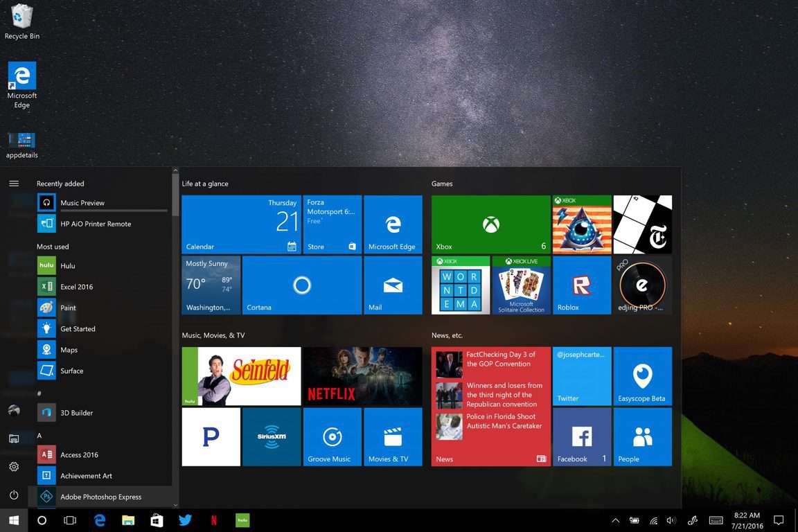Screen dimensions: 798x532
Task: Open File Explorer from Start menu sidebar
Action: click(13, 438)
